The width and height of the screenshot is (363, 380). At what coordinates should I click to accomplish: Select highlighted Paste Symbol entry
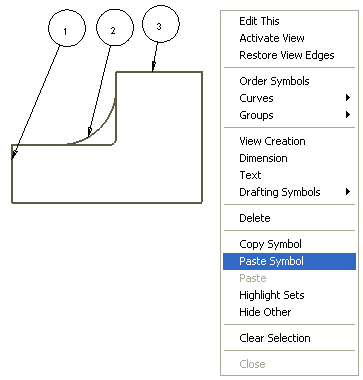click(289, 261)
